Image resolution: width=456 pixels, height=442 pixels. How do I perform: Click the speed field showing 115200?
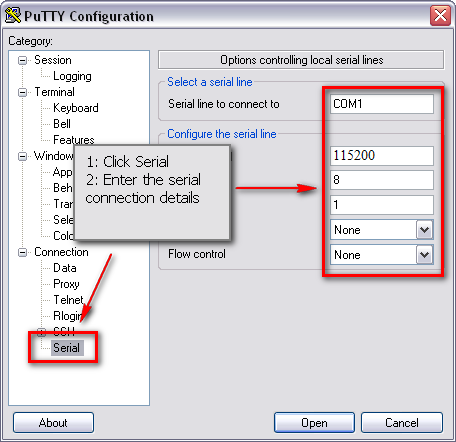[x=382, y=156]
